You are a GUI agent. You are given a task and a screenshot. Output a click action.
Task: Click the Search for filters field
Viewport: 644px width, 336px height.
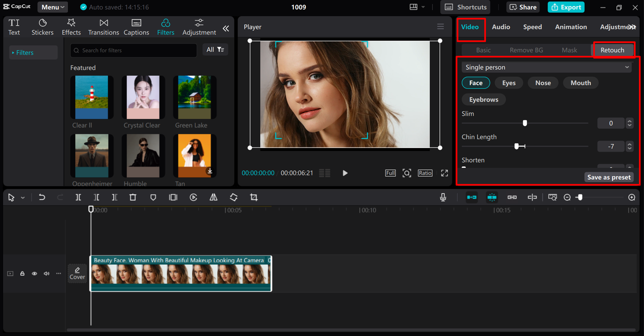coord(134,50)
